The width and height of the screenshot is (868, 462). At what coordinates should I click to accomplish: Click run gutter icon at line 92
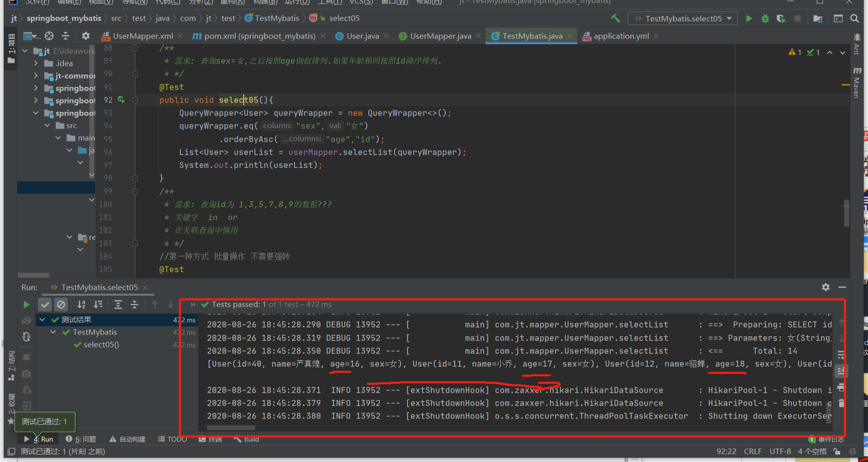coord(121,100)
